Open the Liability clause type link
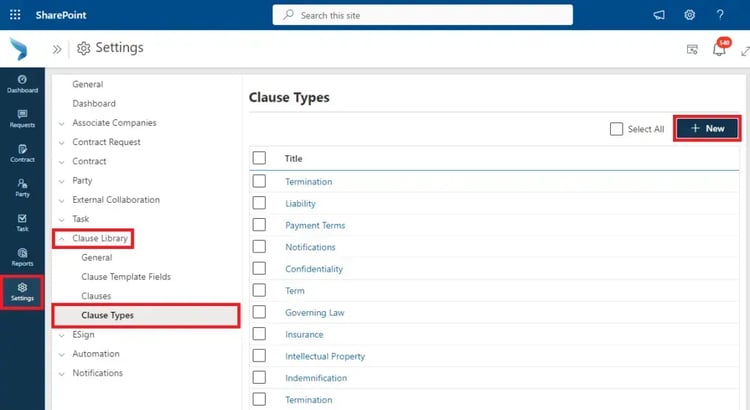This screenshot has width=750, height=410. tap(300, 203)
